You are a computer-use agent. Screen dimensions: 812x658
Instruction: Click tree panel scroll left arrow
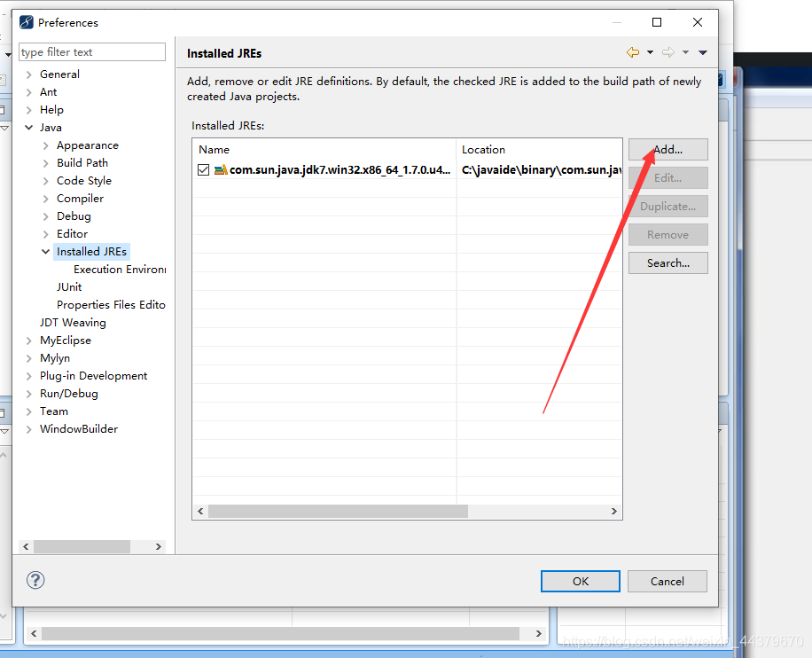click(26, 546)
